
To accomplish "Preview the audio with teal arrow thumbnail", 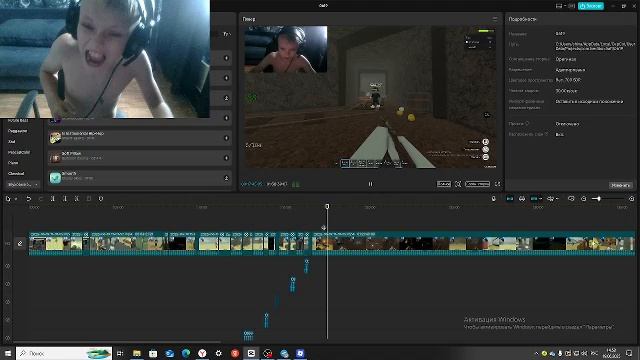I will [x=55, y=178].
